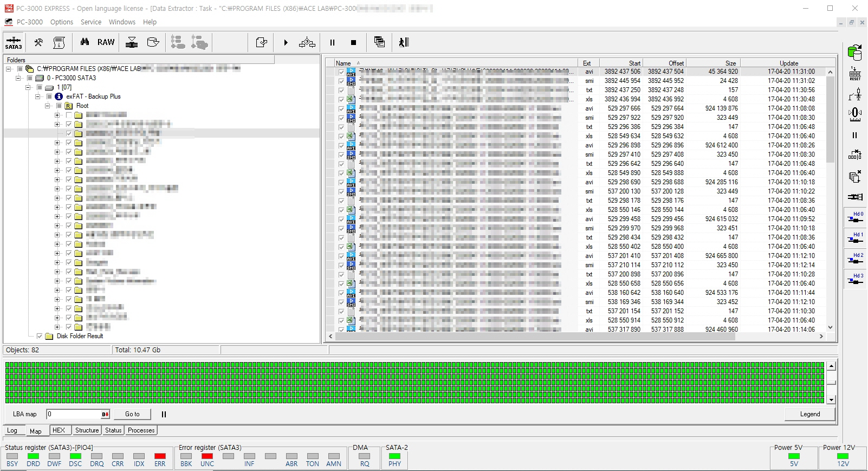Viewport: 868px width, 471px height.
Task: Collapse the 1 [07] drive node
Action: pyautogui.click(x=28, y=87)
